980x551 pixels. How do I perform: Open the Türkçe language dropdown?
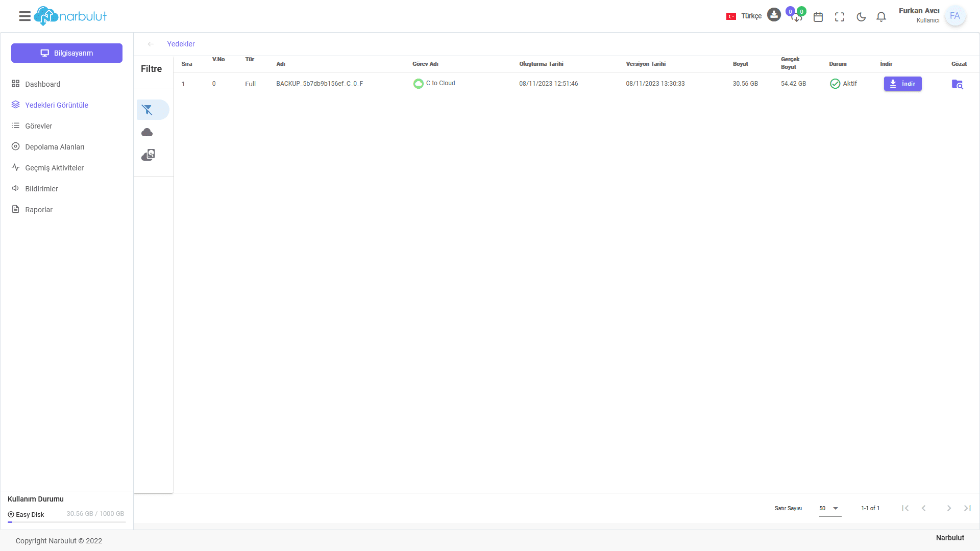pos(744,16)
